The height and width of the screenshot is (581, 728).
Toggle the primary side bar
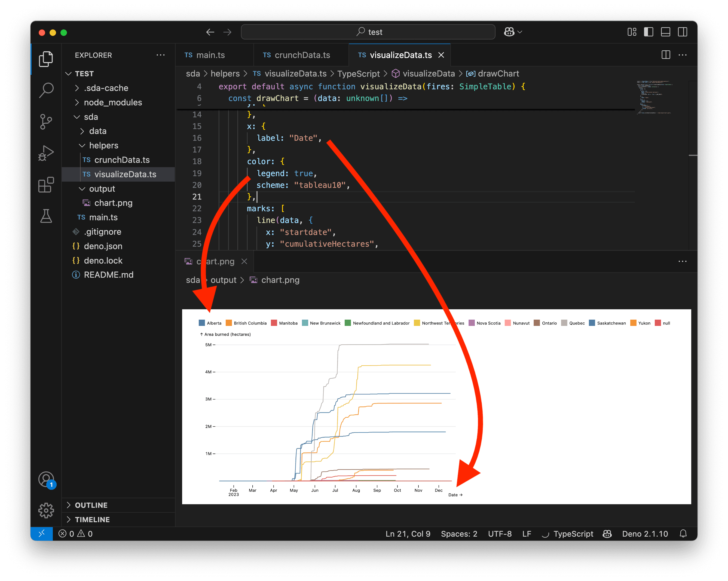[x=648, y=32]
